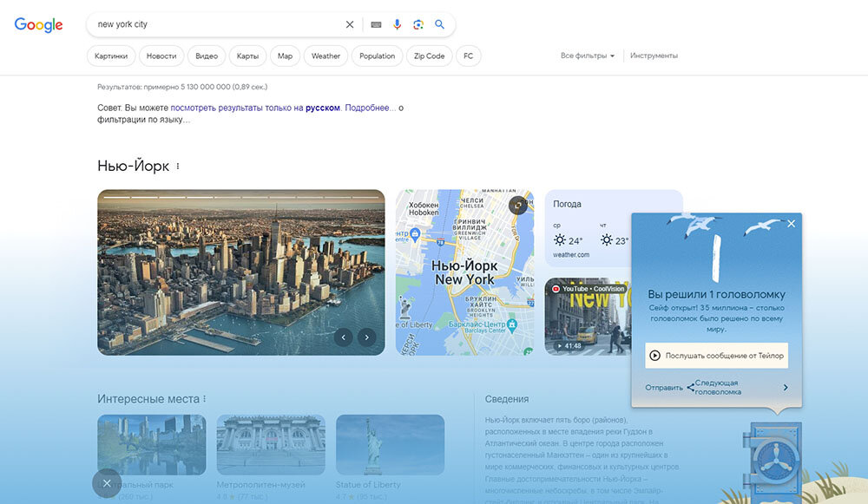The image size is (868, 504).
Task: Open Google Lens image search icon
Action: (418, 24)
